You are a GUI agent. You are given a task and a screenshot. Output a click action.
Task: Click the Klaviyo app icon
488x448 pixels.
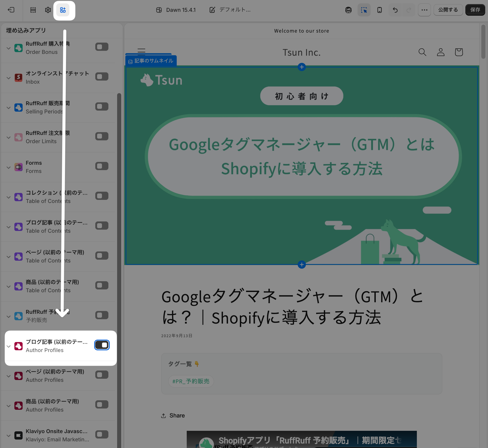click(18, 435)
